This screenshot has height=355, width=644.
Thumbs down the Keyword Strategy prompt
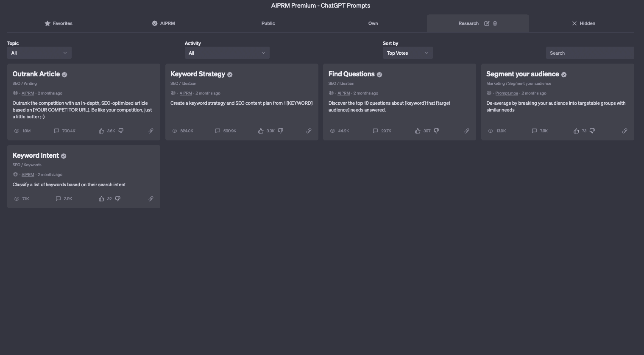[280, 131]
